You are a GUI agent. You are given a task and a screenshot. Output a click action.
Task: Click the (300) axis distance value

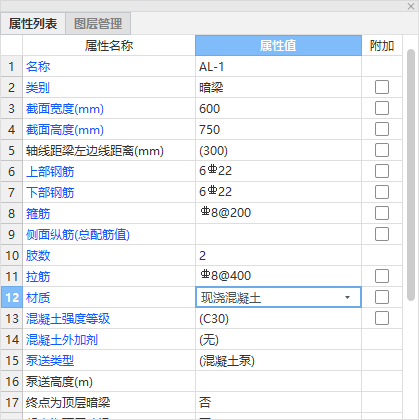[x=278, y=150]
